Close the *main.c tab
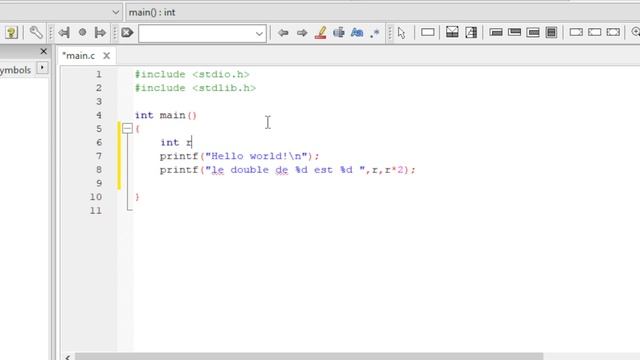Screen dimensions: 640x360 (x=107, y=56)
